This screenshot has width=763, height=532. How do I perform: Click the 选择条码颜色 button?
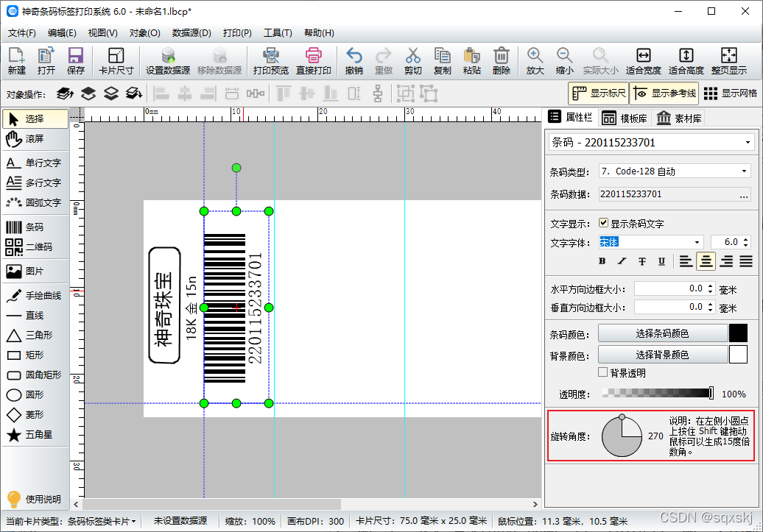pos(663,333)
